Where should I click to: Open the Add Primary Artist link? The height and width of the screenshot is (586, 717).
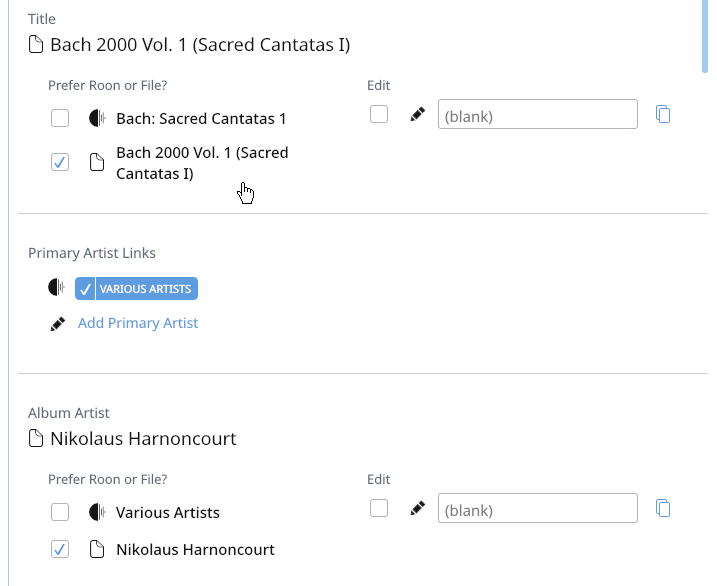point(138,323)
